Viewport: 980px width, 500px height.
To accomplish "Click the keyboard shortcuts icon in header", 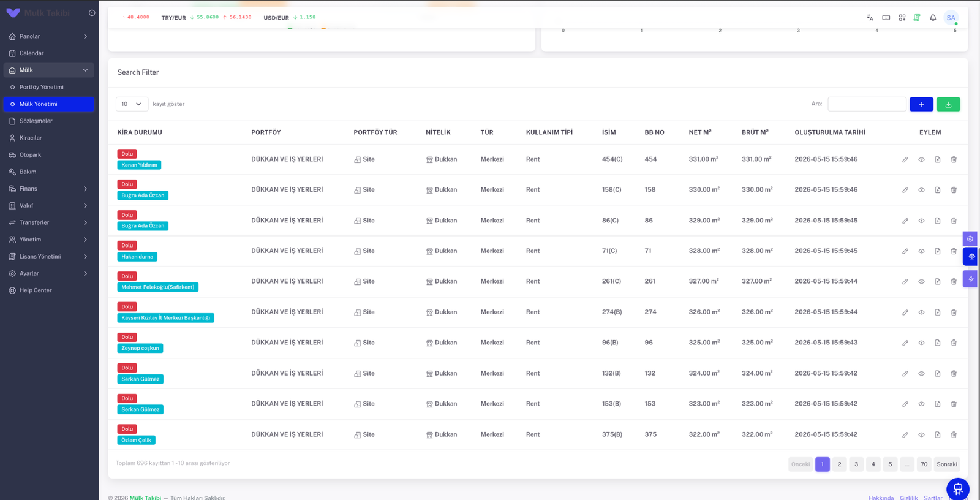I will [x=886, y=18].
